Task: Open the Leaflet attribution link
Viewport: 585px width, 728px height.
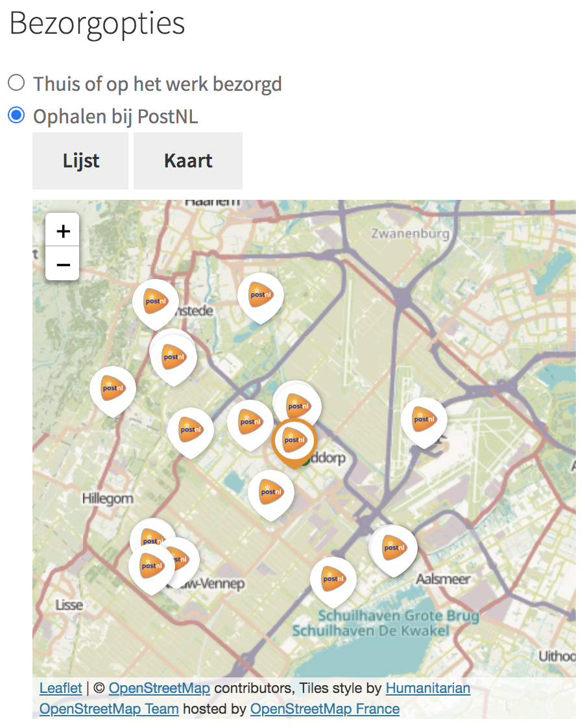Action: click(x=60, y=688)
